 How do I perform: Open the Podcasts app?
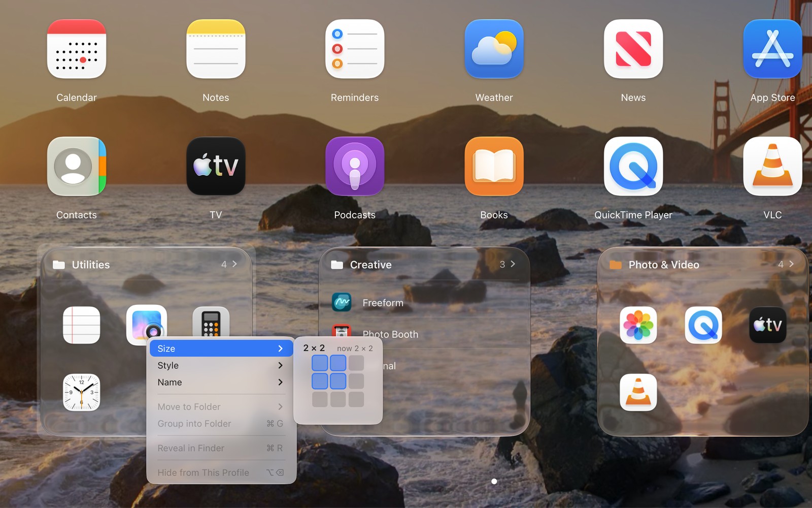[x=355, y=166]
